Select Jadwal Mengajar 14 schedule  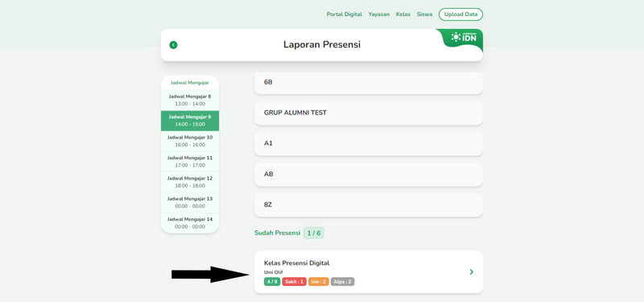(190, 223)
